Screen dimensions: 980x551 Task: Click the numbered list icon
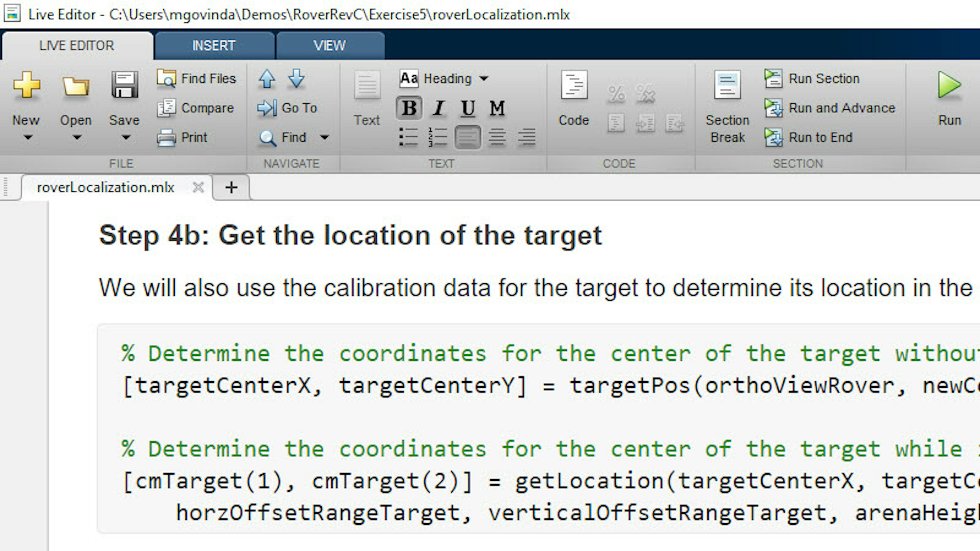pos(438,137)
